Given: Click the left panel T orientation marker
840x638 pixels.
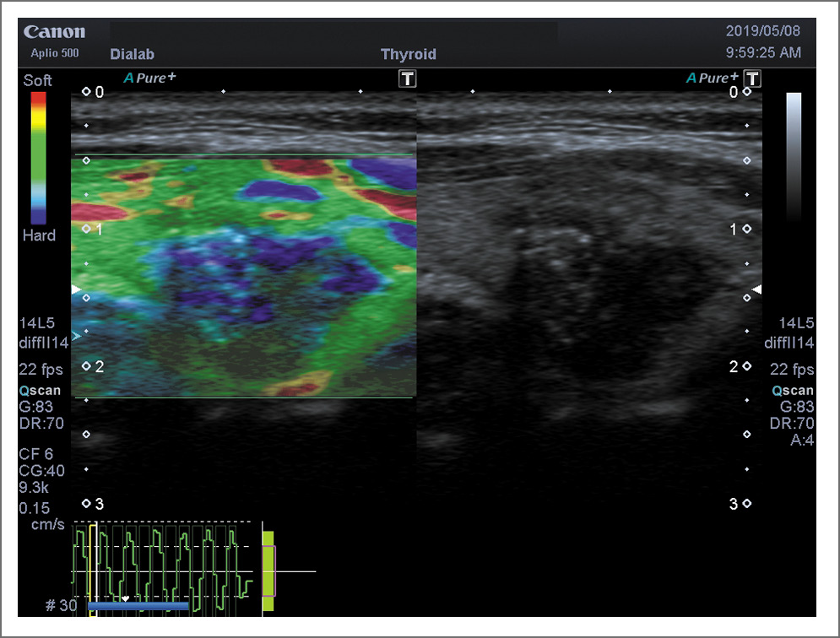Looking at the screenshot, I should (x=408, y=78).
